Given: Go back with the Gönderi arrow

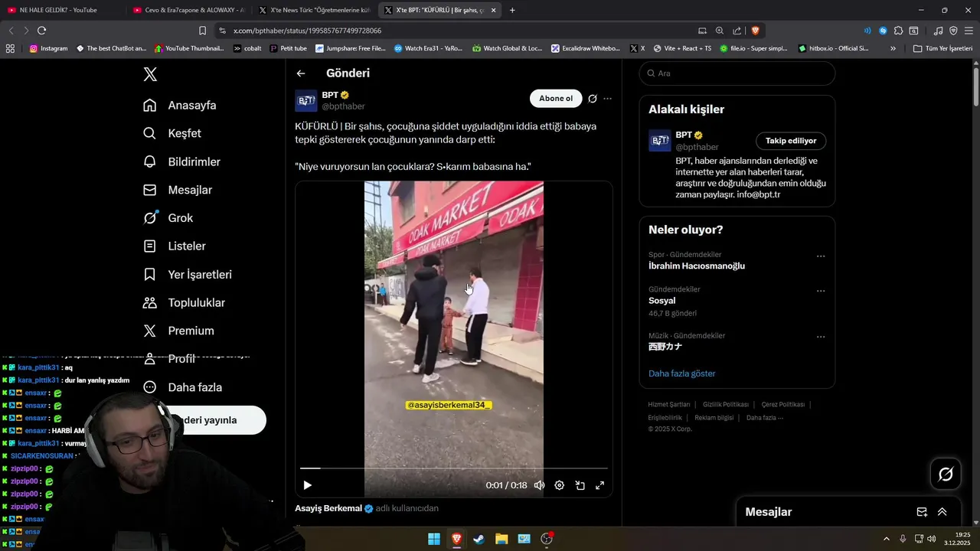Looking at the screenshot, I should coord(301,73).
